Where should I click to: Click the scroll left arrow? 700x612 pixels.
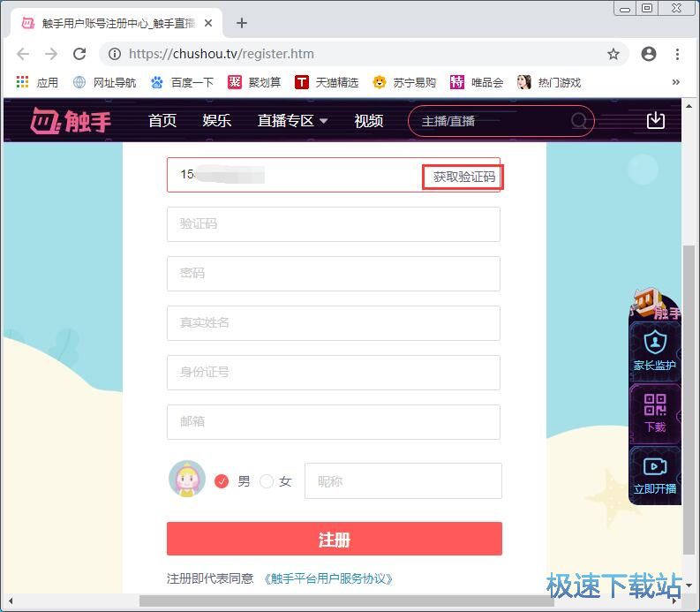[10, 601]
